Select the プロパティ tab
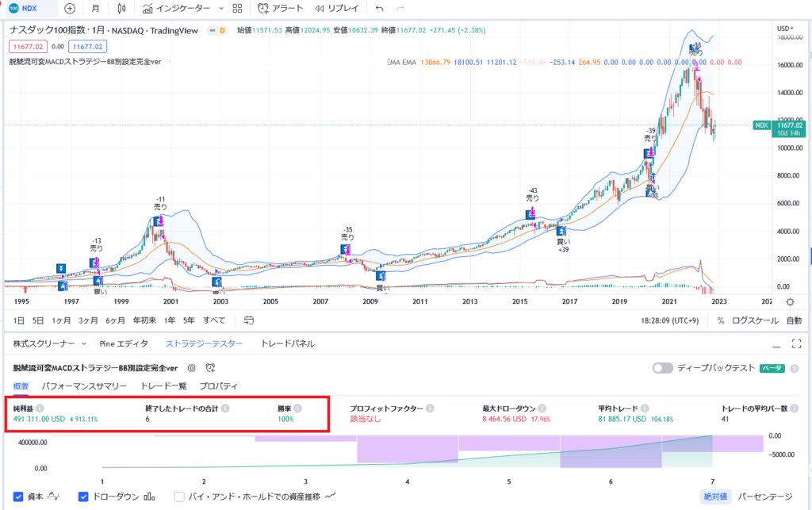The width and height of the screenshot is (812, 510). (218, 386)
